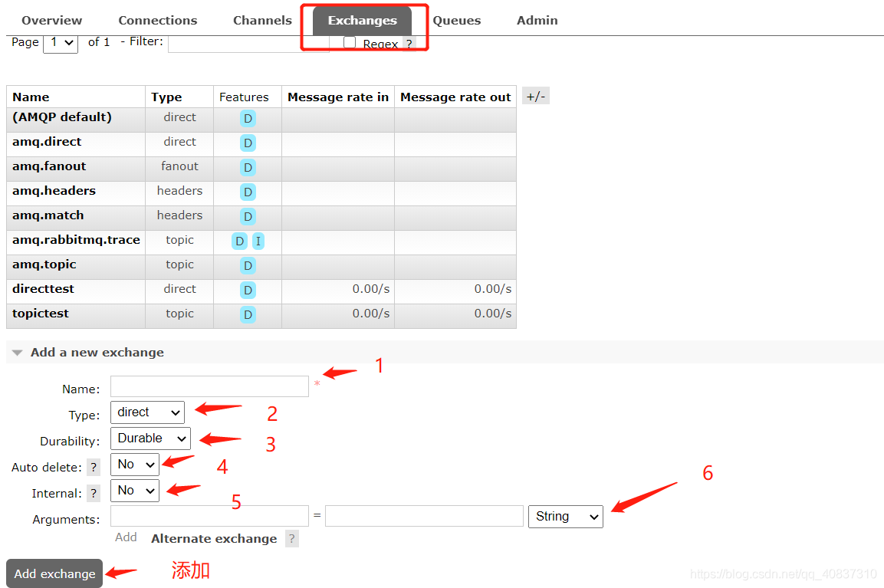This screenshot has width=884, height=588.
Task: Select the Exchanges tab
Action: 362,20
